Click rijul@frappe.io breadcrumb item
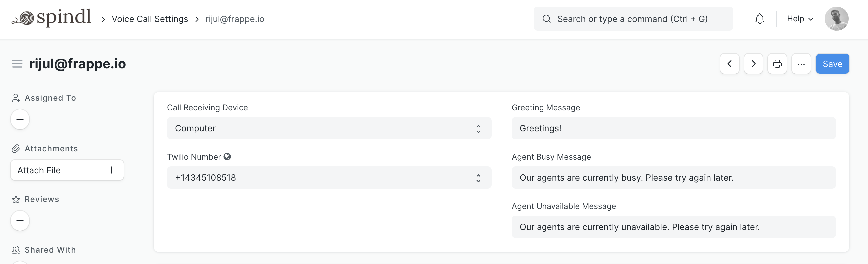 point(235,19)
